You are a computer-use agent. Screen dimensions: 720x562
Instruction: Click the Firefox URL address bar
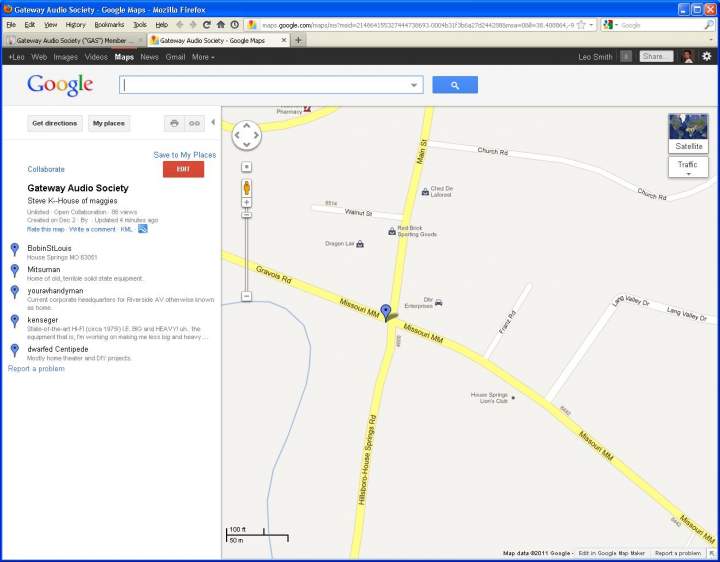418,25
